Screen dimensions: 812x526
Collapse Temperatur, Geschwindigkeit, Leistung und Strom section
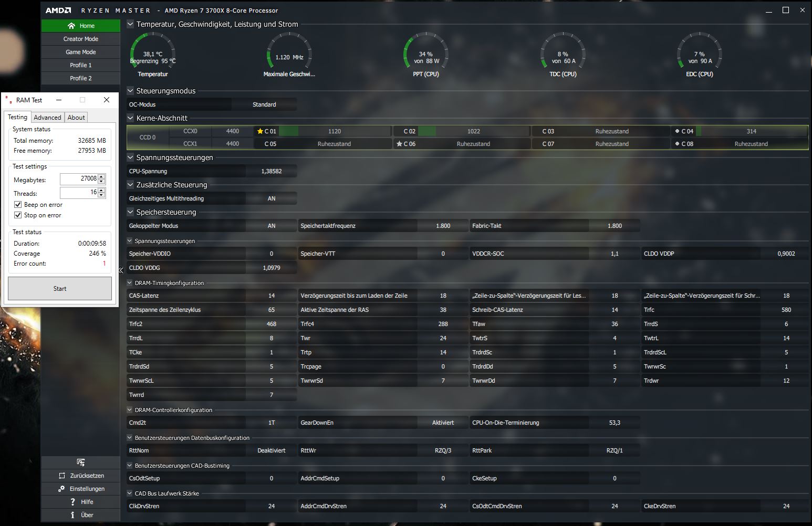[x=130, y=24]
